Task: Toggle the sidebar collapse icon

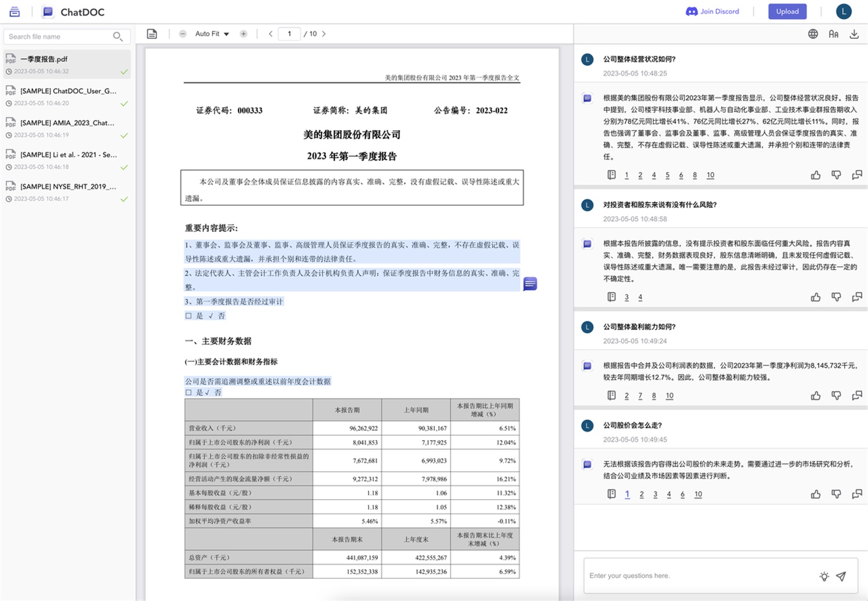Action: [x=14, y=12]
